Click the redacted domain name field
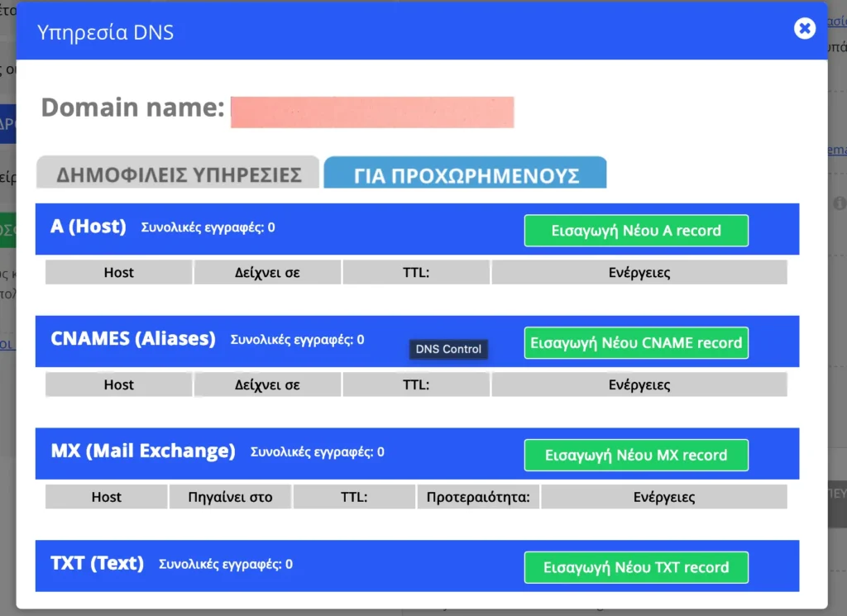The width and height of the screenshot is (847, 616). [371, 112]
